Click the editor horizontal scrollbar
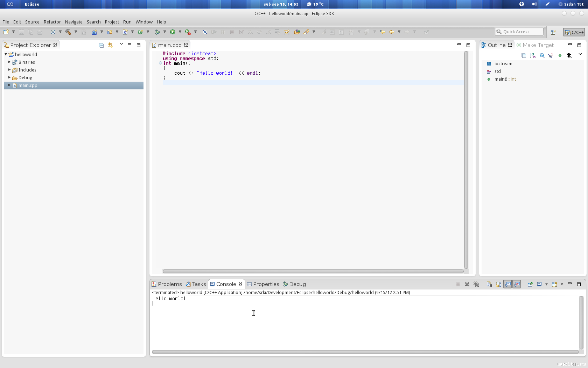Viewport: 588px width, 368px height. tap(313, 271)
